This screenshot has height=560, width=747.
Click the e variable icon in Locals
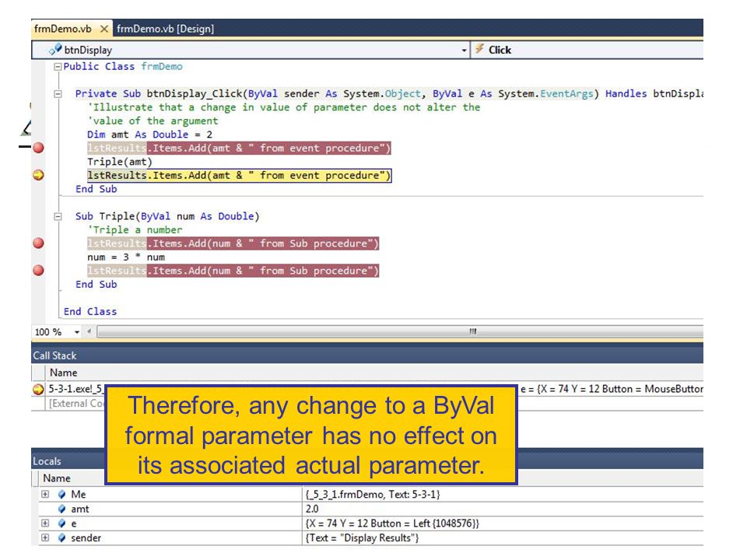click(61, 523)
